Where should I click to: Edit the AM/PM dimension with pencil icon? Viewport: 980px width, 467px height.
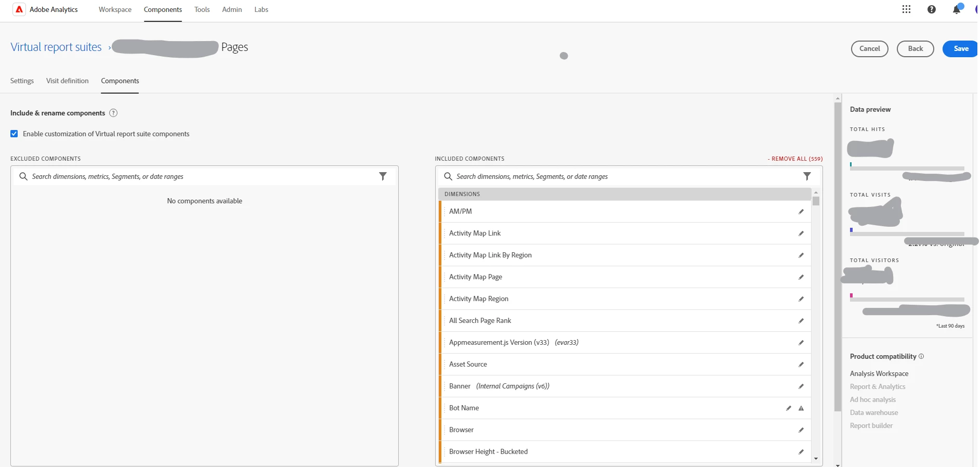click(x=801, y=212)
